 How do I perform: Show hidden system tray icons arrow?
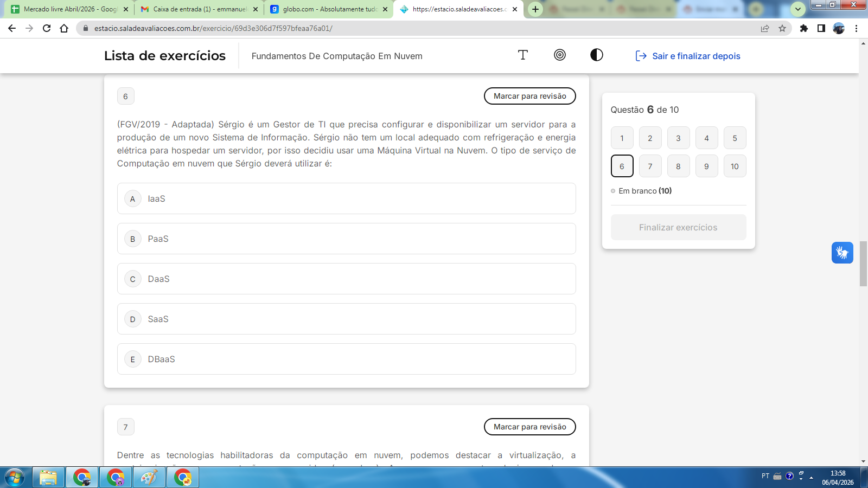tap(811, 478)
